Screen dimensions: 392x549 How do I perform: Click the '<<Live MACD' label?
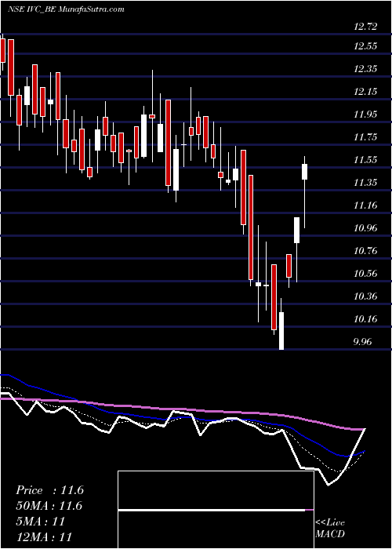click(x=330, y=529)
